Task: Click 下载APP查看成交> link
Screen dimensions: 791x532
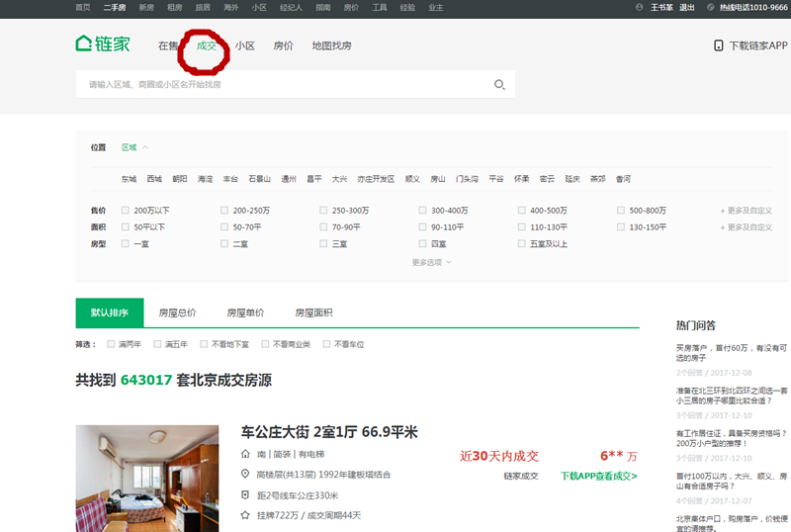Action: point(599,476)
